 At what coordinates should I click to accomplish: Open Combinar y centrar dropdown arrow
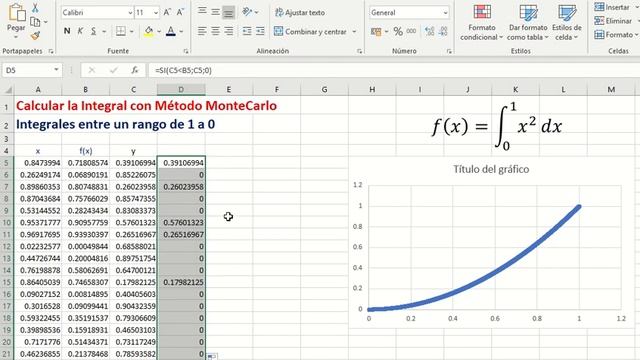(354, 31)
